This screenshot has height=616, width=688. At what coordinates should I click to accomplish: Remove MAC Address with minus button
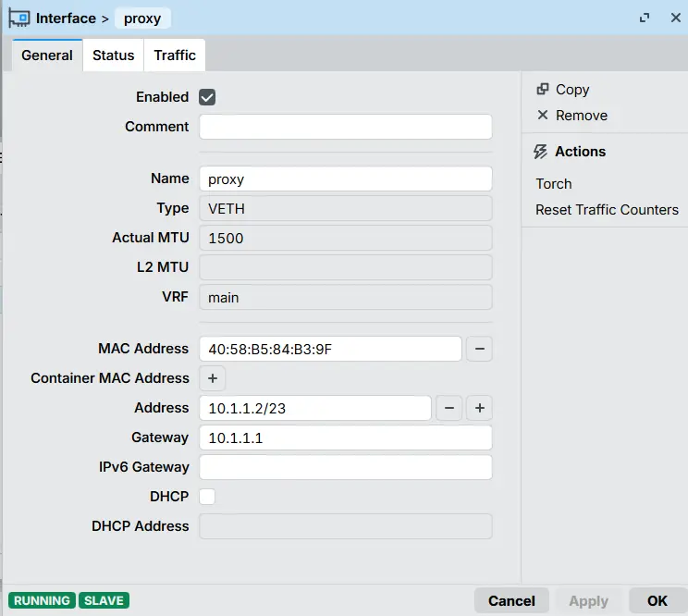[480, 349]
